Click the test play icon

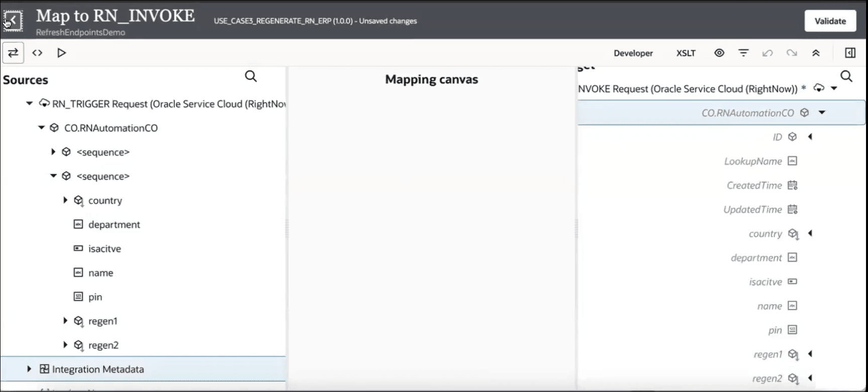[x=61, y=53]
